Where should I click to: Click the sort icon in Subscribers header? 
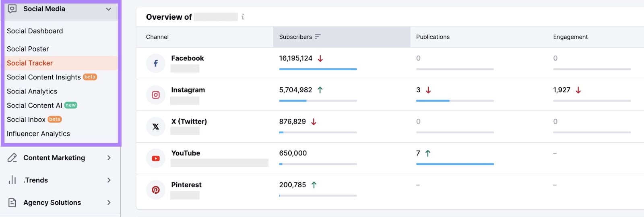318,37
